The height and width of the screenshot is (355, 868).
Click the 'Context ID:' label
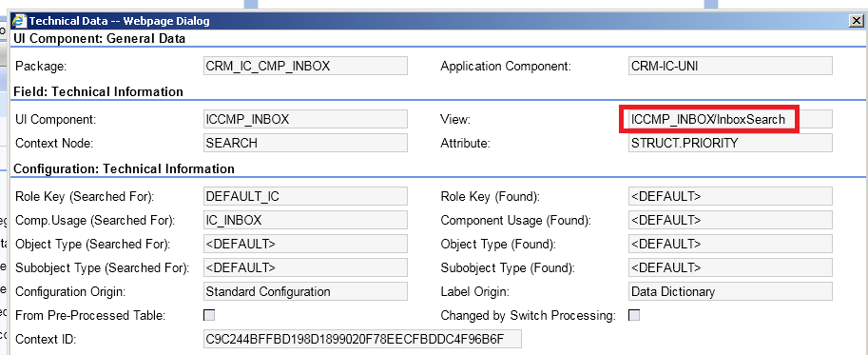(x=46, y=340)
